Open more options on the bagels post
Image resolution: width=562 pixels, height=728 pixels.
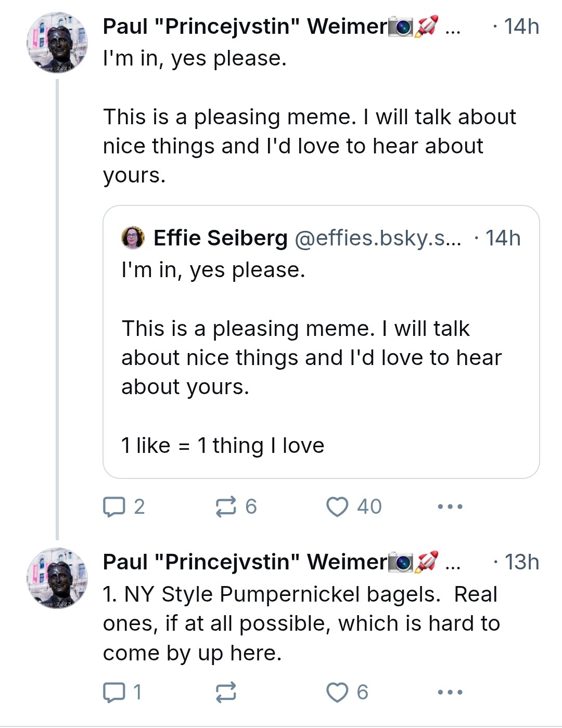(x=450, y=692)
